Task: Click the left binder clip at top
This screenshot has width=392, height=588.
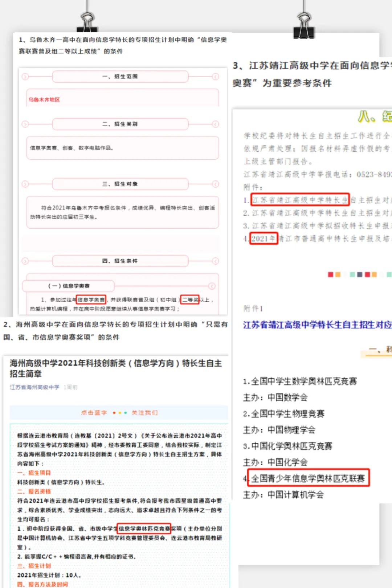Action: coord(87,21)
